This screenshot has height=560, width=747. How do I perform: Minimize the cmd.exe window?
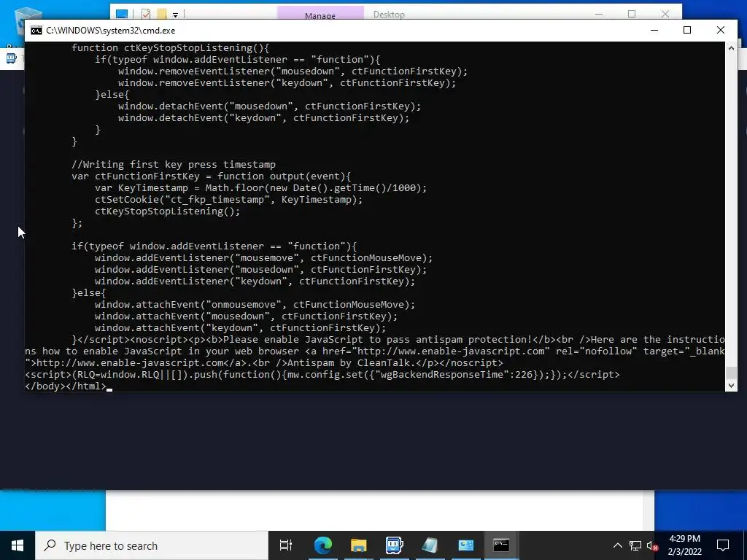click(x=654, y=30)
